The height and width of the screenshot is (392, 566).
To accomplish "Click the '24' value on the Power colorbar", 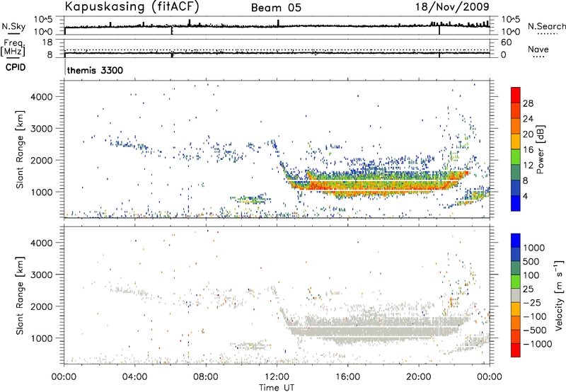I will (528, 119).
